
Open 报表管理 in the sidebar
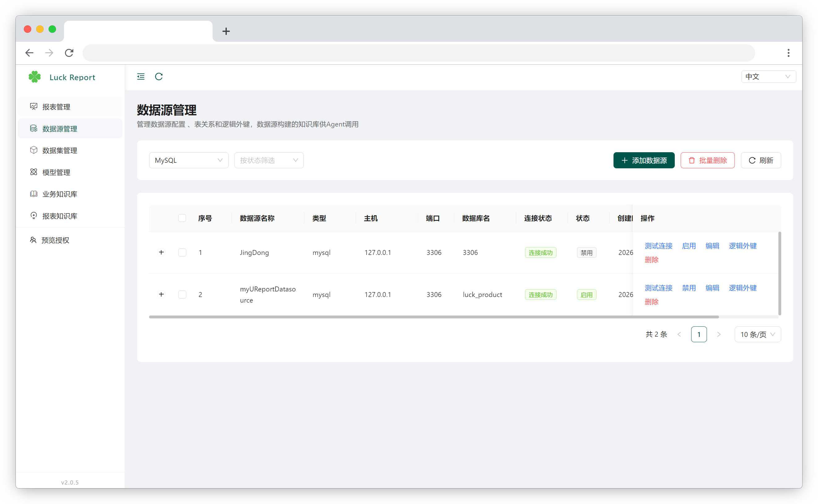point(70,107)
